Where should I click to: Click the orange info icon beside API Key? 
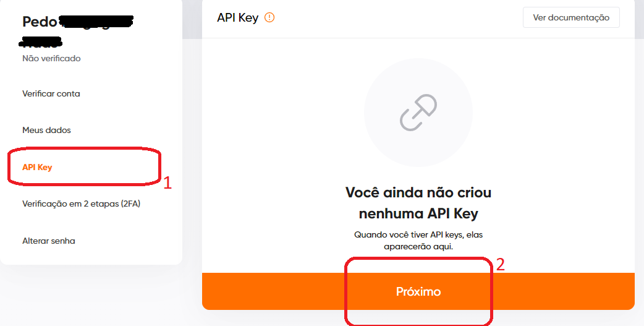tap(269, 17)
